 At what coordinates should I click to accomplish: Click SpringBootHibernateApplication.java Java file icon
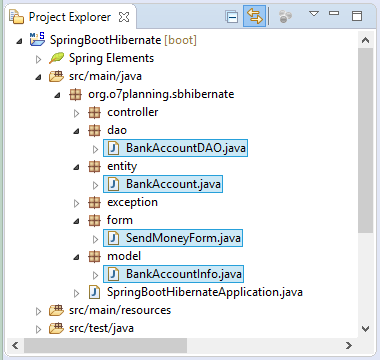click(x=94, y=292)
